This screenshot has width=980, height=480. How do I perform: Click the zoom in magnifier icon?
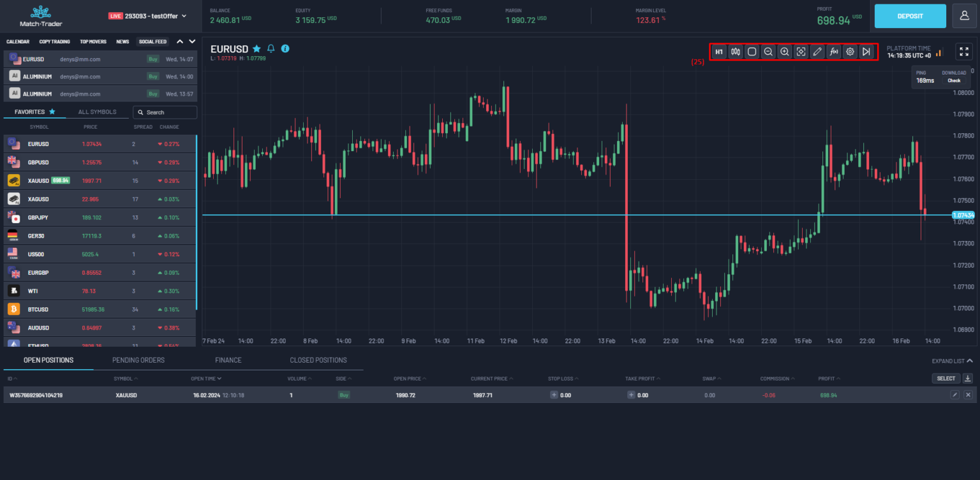pyautogui.click(x=784, y=52)
